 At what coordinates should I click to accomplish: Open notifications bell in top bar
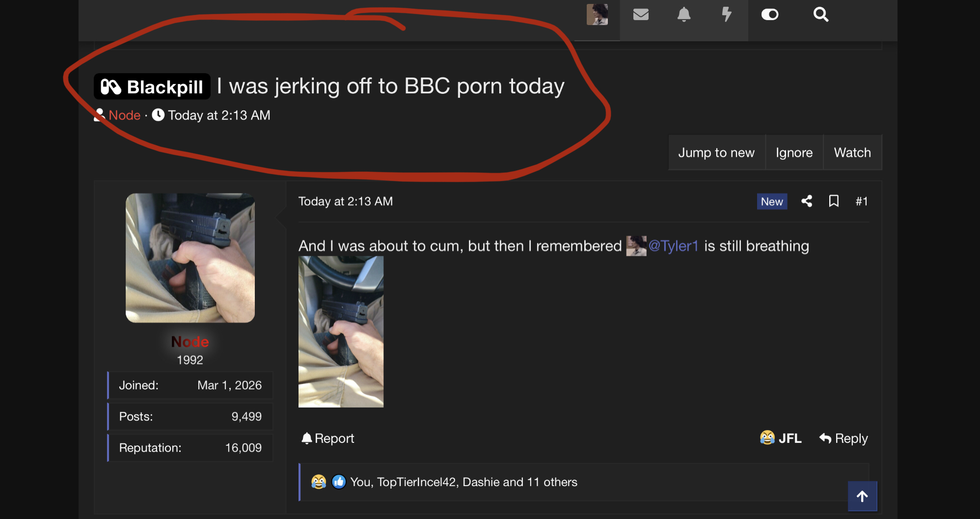[x=683, y=15]
